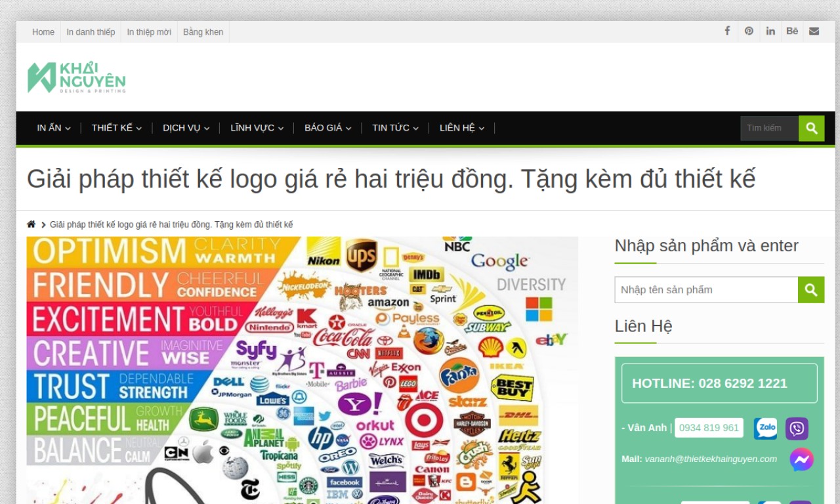This screenshot has width=840, height=504.
Task: Click the Liên Hệ sidebar heading
Action: pyautogui.click(x=643, y=326)
